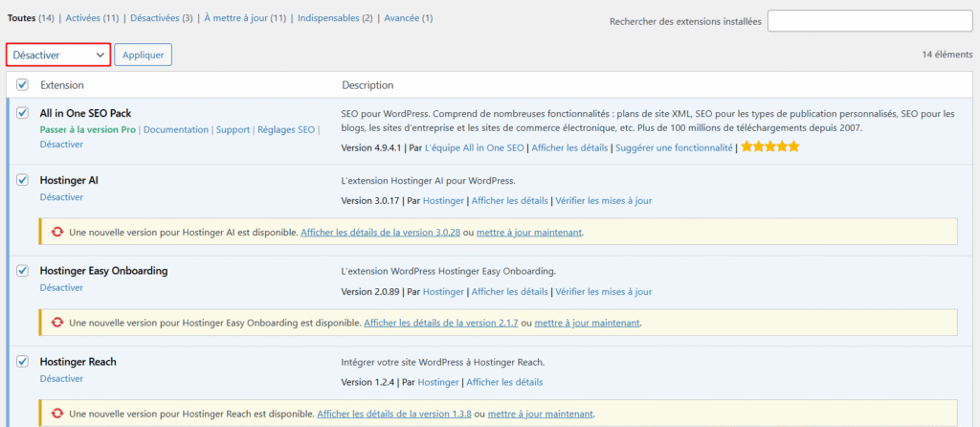The width and height of the screenshot is (980, 427).
Task: Click Vérifier les mises à jour for Hostinger AI
Action: coord(604,201)
